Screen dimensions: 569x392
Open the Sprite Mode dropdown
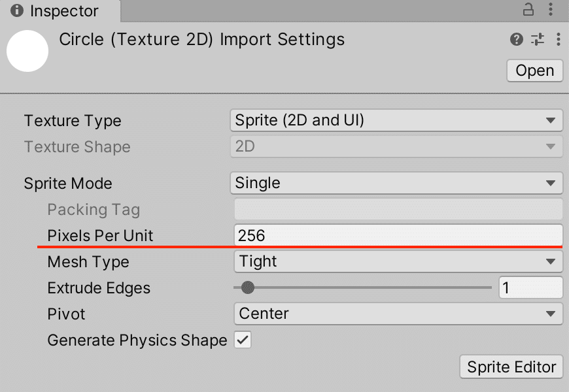coord(396,183)
